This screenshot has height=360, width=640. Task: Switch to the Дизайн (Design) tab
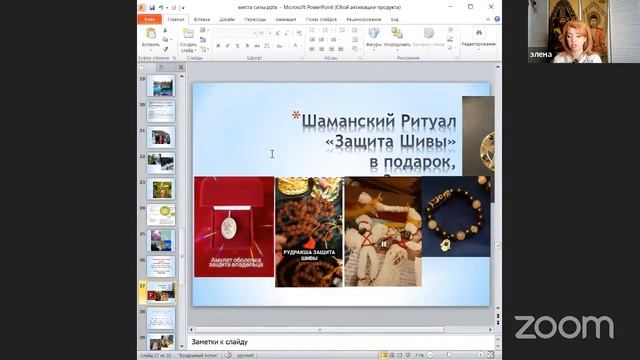227,19
